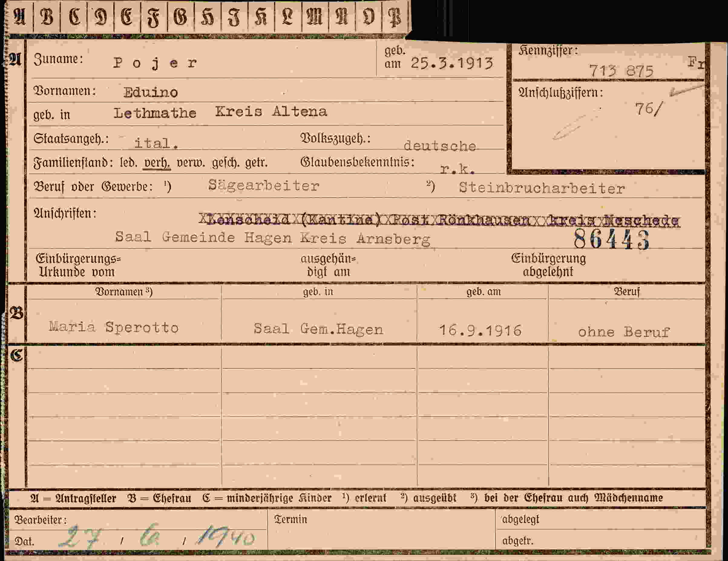
Task: Select the Fraktur letter K index tab
Action: click(x=261, y=17)
